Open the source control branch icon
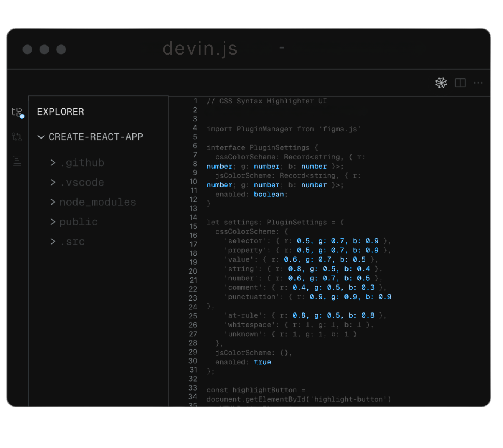 click(x=17, y=137)
